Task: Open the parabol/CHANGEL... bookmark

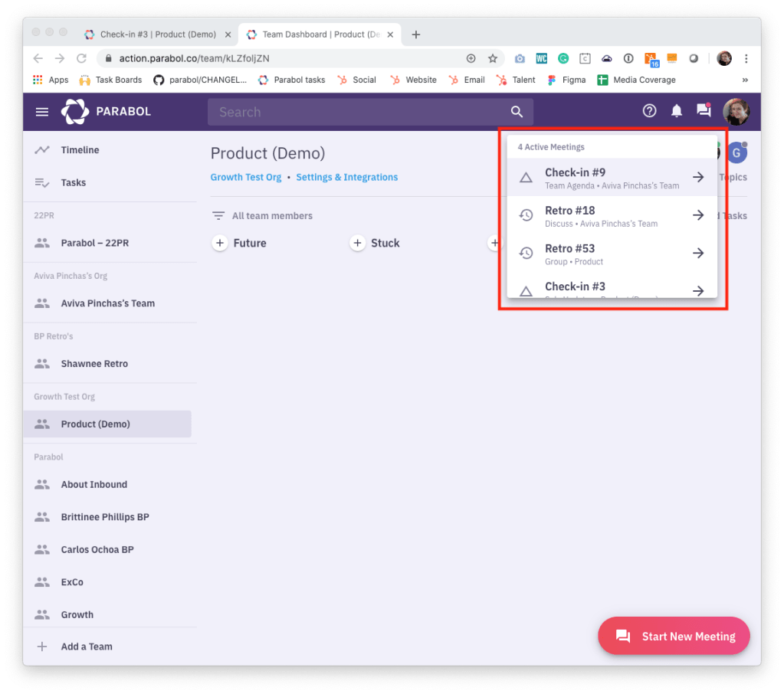Action: [200, 80]
